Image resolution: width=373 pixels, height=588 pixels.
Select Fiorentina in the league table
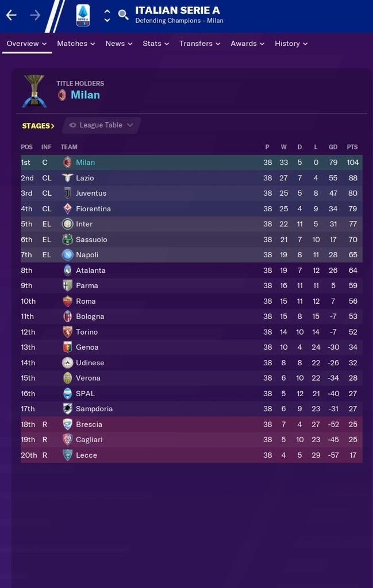click(93, 209)
